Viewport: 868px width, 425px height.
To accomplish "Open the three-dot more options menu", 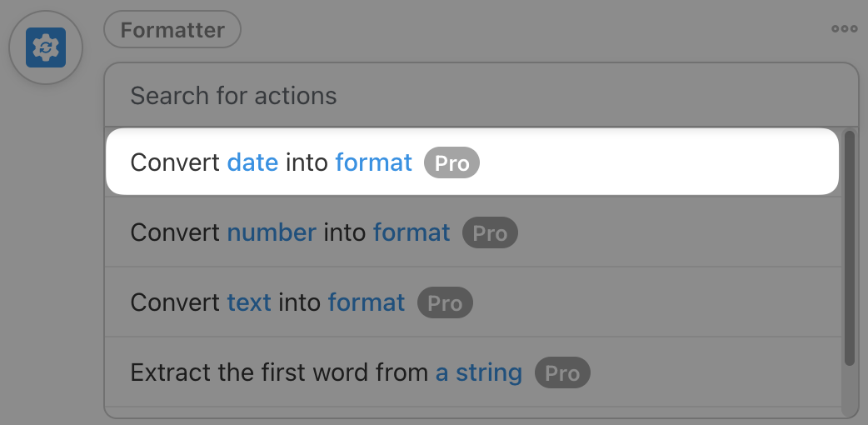I will 844,29.
